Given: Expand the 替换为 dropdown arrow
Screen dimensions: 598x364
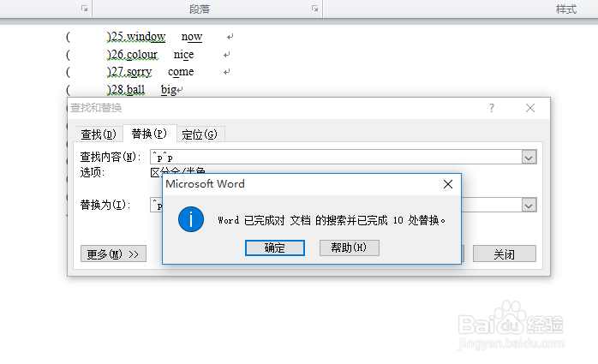Looking at the screenshot, I should [x=529, y=205].
